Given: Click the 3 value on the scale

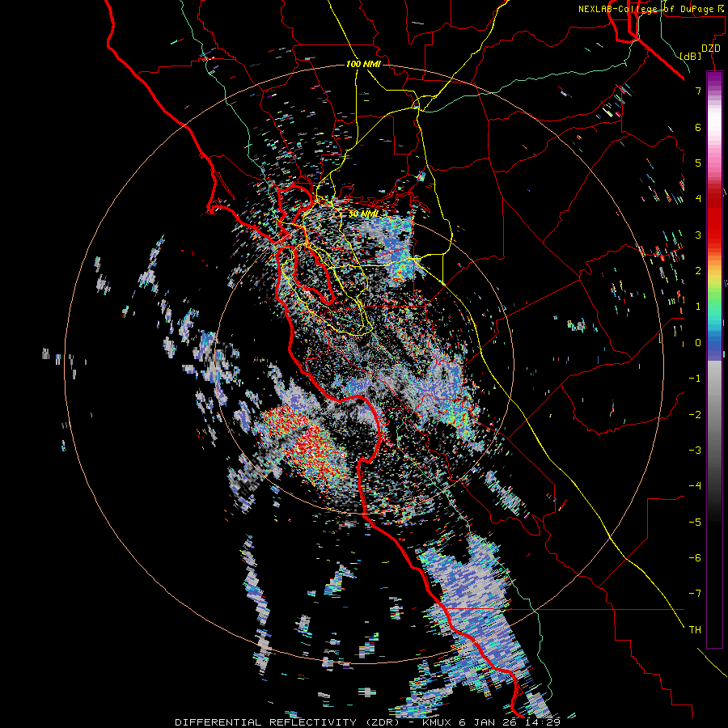Looking at the screenshot, I should click(x=698, y=235).
